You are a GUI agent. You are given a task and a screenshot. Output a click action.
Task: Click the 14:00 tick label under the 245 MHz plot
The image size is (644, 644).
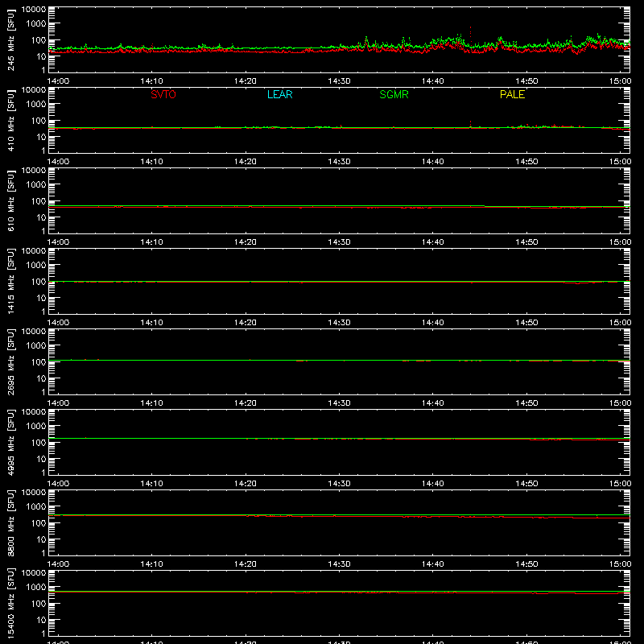(x=58, y=81)
